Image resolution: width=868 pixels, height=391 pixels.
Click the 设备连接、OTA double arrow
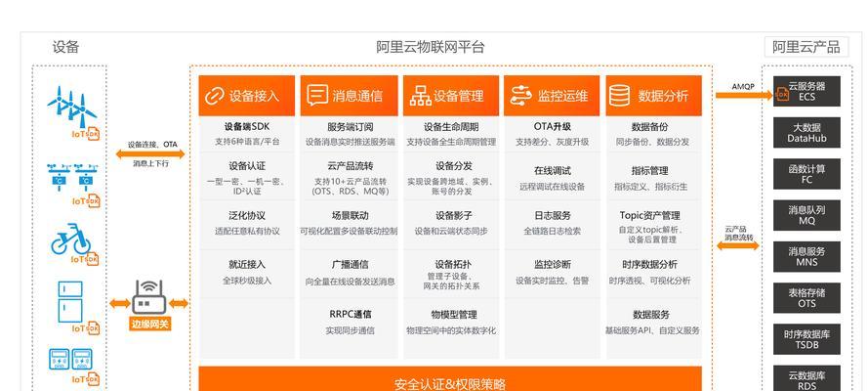tap(150, 154)
